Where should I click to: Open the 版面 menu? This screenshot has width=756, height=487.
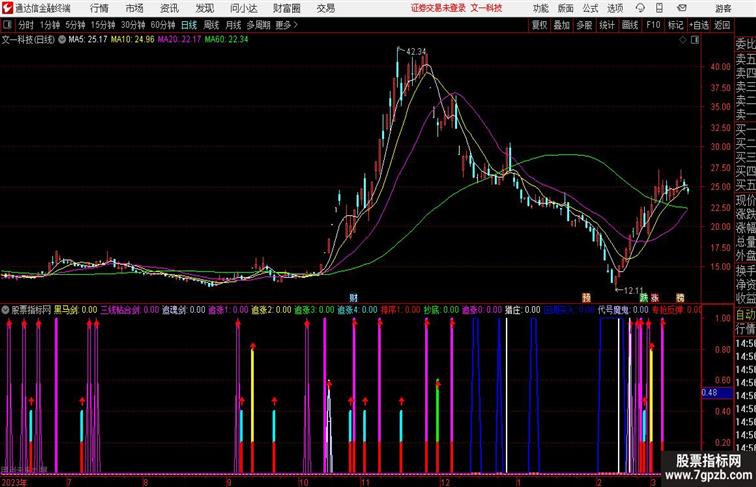[566, 8]
